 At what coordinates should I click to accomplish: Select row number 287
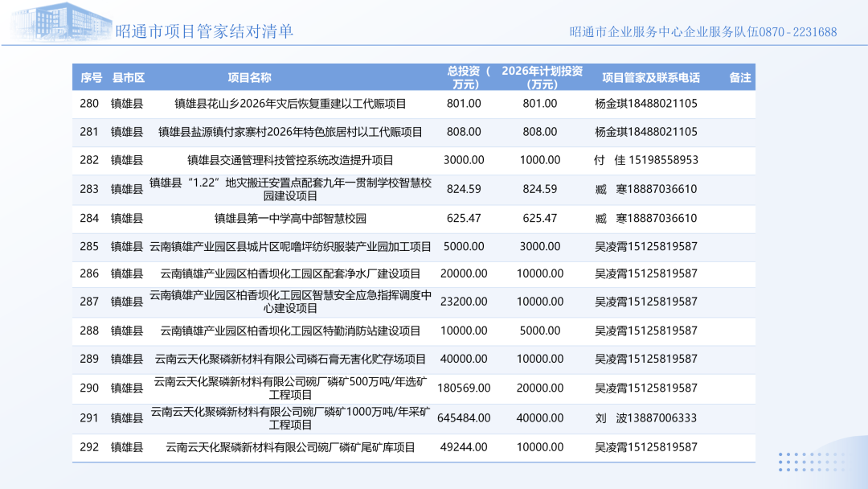(89, 302)
